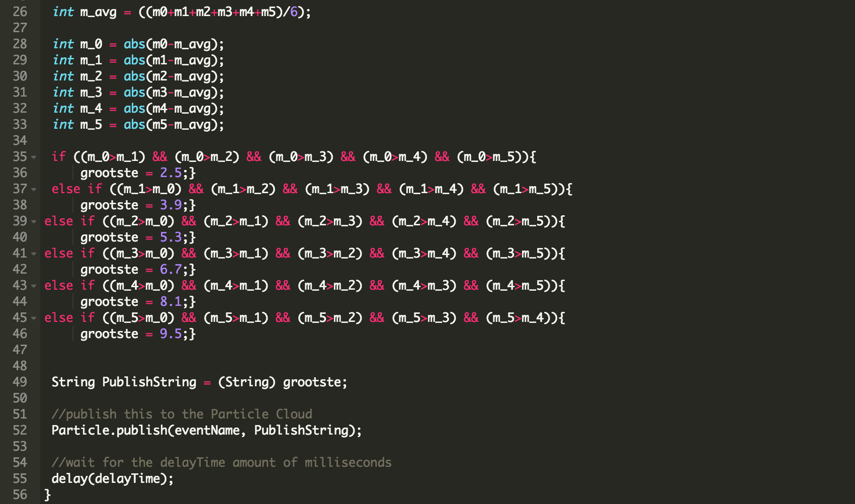The image size is (855, 504).
Task: Collapse the code fold at line 45
Action: pos(34,318)
